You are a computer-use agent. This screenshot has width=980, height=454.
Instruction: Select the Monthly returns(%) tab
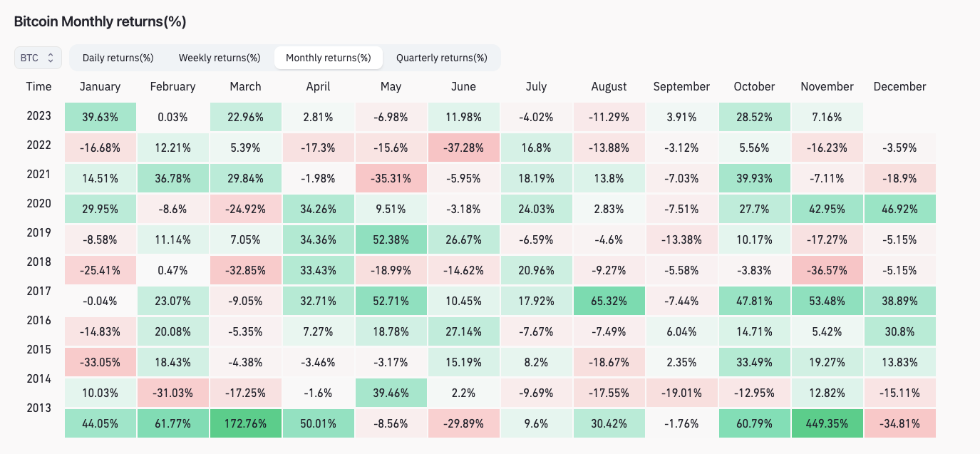coord(329,58)
